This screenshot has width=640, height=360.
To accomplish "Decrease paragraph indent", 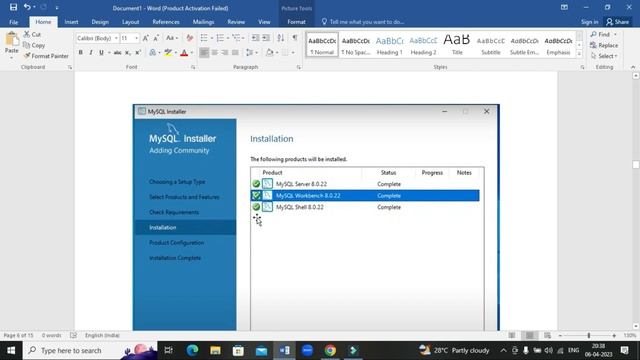I will click(256, 38).
